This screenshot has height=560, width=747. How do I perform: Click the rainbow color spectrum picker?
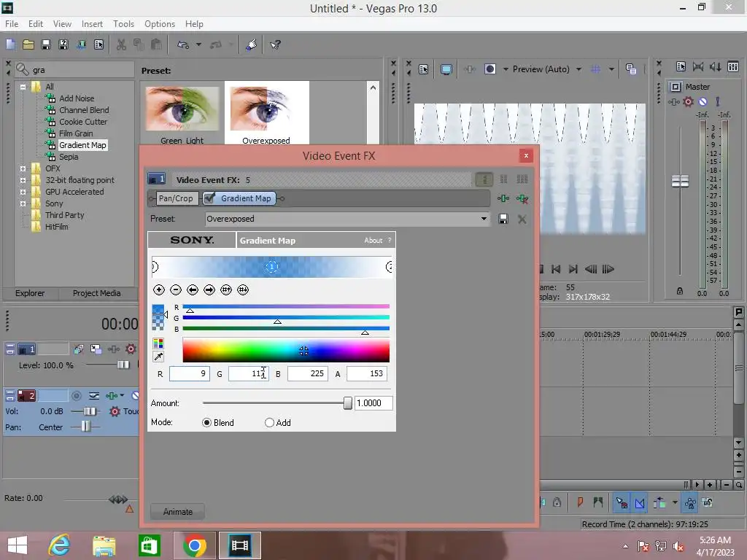(286, 351)
